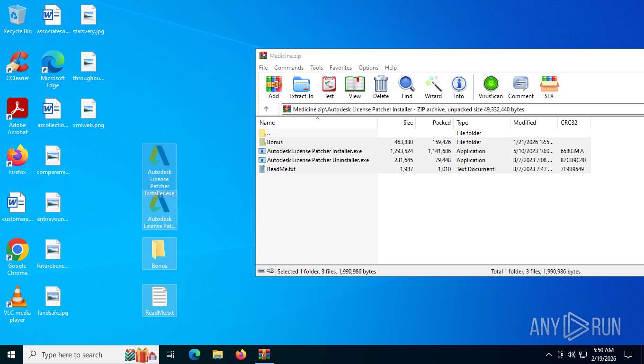Select the parent folder '..' row
This screenshot has height=364, width=644.
click(x=423, y=133)
